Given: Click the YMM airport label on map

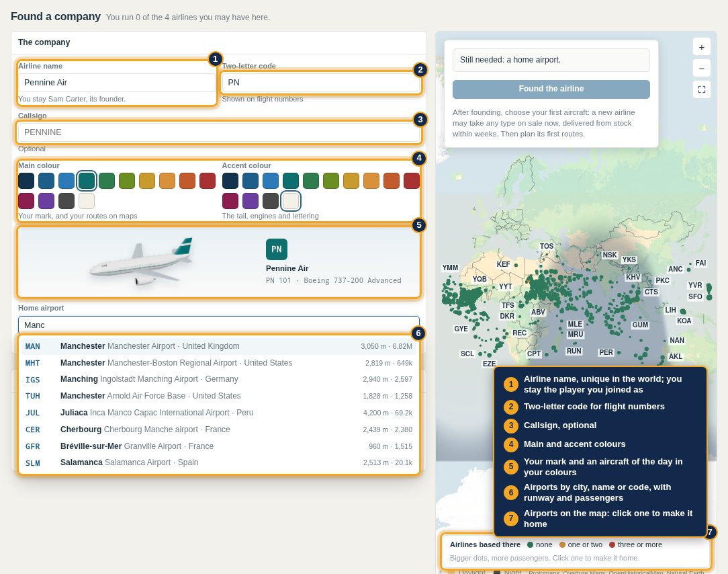Looking at the screenshot, I should (451, 268).
